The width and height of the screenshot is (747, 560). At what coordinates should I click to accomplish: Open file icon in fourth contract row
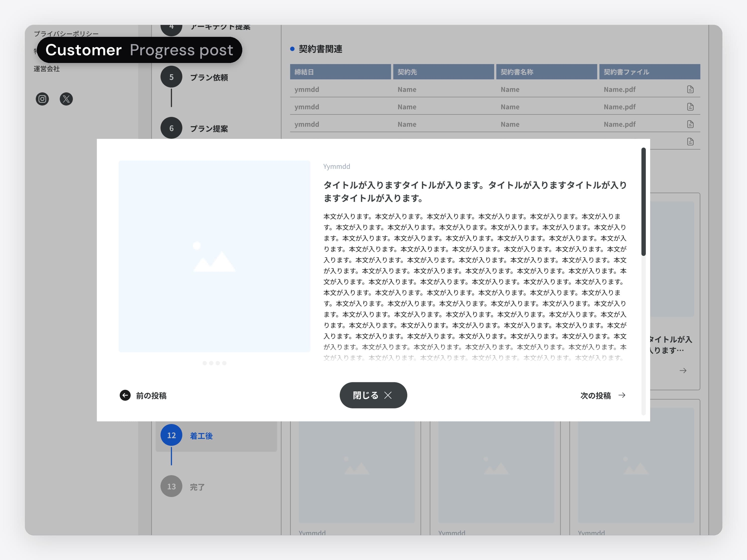click(x=690, y=141)
